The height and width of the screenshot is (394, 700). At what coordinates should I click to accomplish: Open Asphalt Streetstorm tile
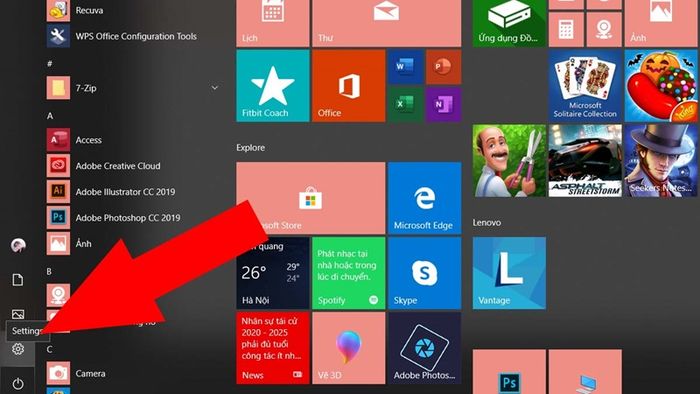coord(585,161)
